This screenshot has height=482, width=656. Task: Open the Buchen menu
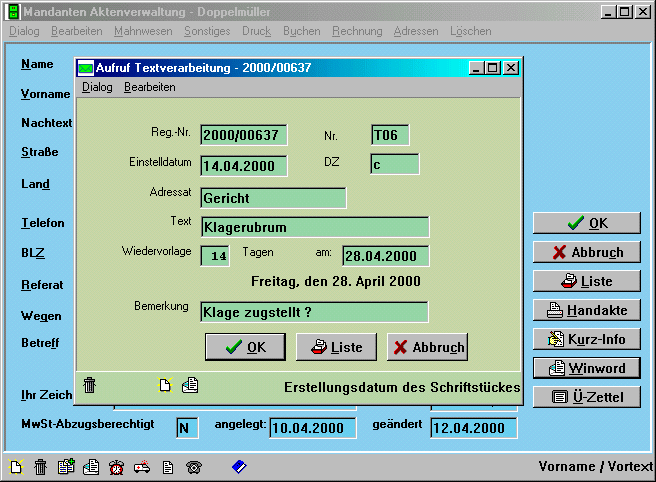pyautogui.click(x=302, y=31)
